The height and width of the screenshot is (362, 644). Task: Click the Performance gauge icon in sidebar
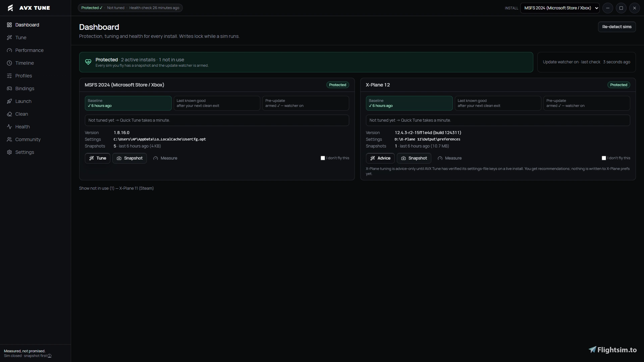click(9, 50)
